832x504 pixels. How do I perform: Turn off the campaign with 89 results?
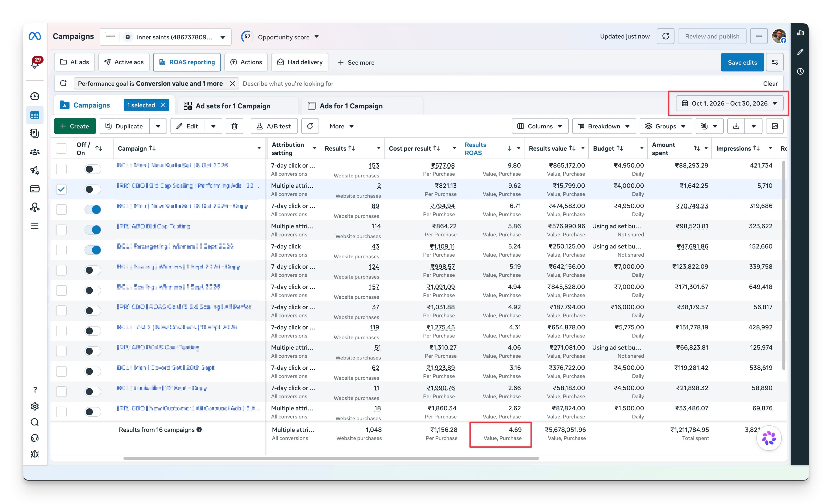93,210
